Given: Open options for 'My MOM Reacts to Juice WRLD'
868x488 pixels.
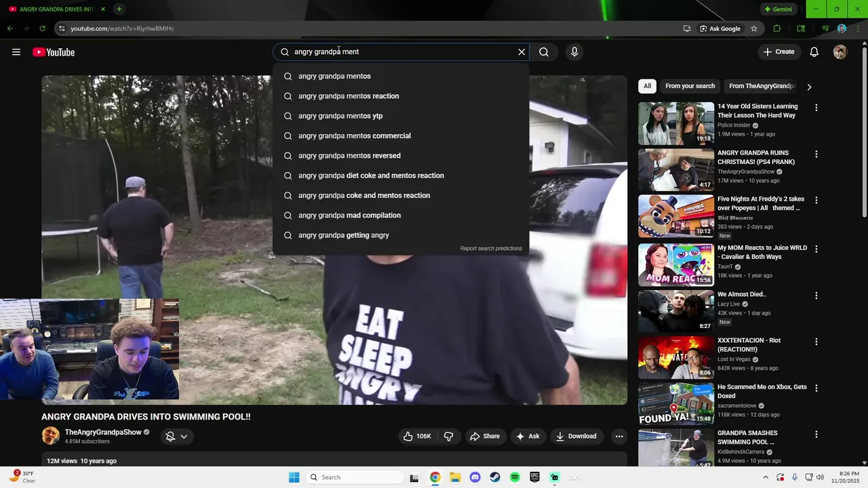Looking at the screenshot, I should tap(816, 249).
